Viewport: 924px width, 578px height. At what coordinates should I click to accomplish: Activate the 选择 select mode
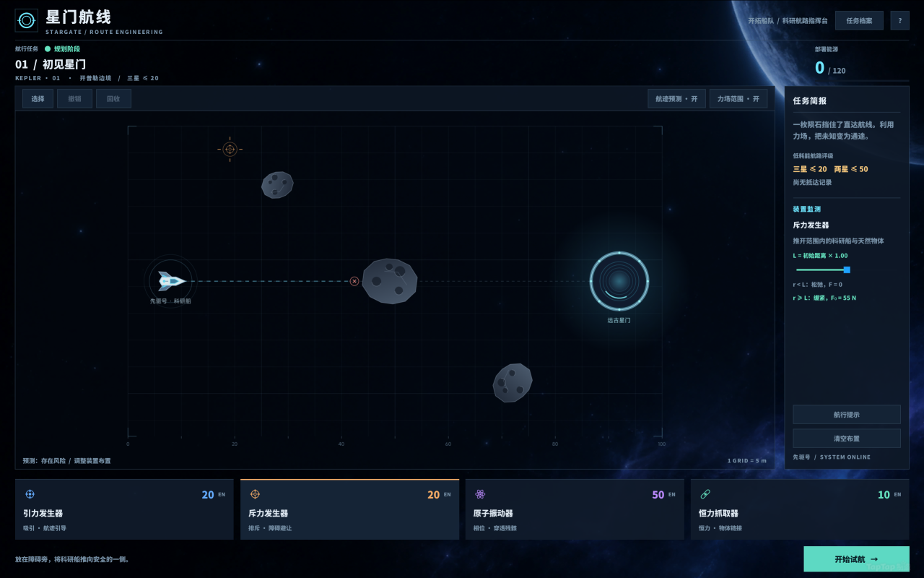[38, 99]
